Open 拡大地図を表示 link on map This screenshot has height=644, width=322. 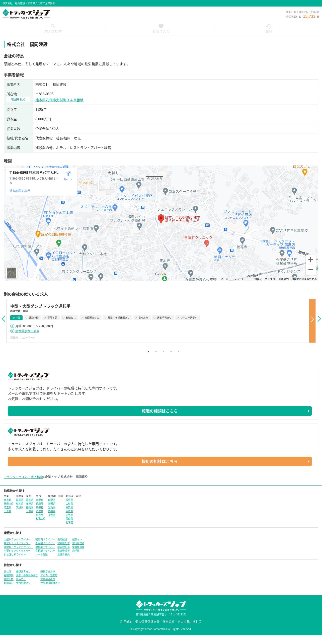click(x=20, y=191)
